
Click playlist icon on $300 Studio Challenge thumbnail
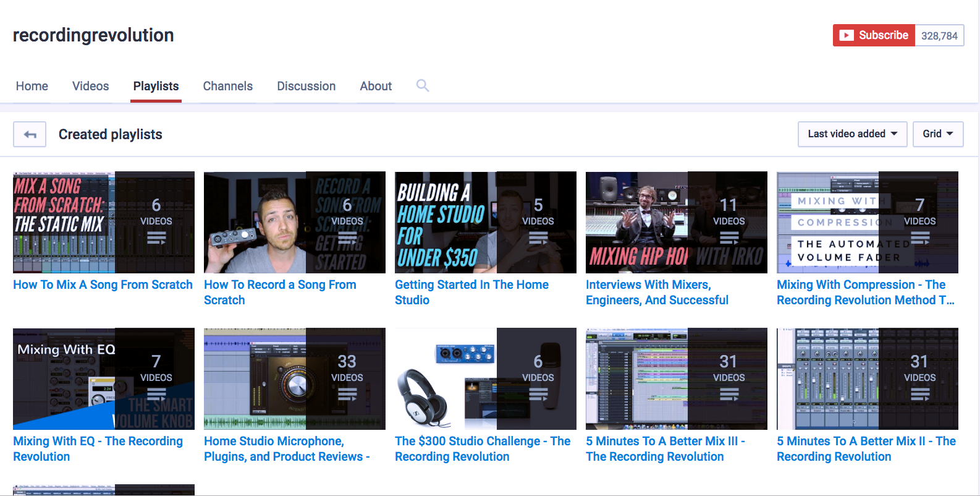(x=538, y=394)
